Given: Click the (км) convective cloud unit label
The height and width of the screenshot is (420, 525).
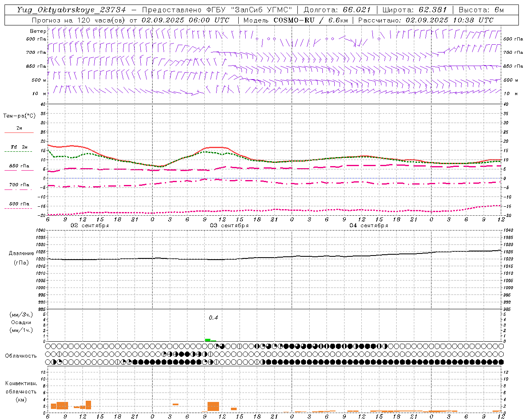Looking at the screenshot, I should (x=21, y=399).
